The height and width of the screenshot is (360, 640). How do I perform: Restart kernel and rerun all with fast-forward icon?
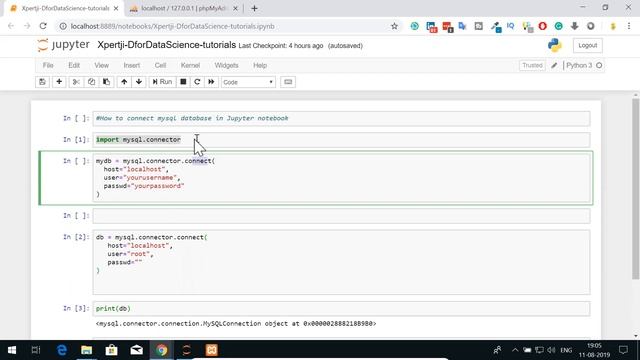[211, 82]
